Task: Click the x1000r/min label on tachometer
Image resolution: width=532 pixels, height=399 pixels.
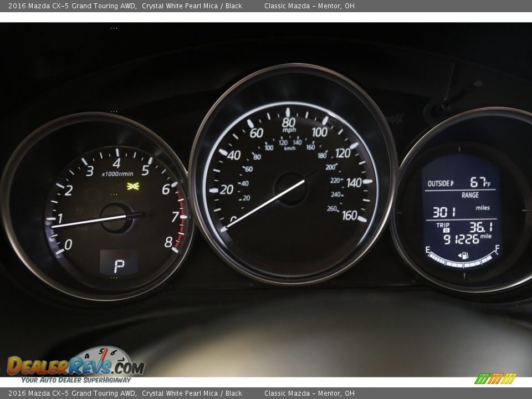Action: pos(117,174)
